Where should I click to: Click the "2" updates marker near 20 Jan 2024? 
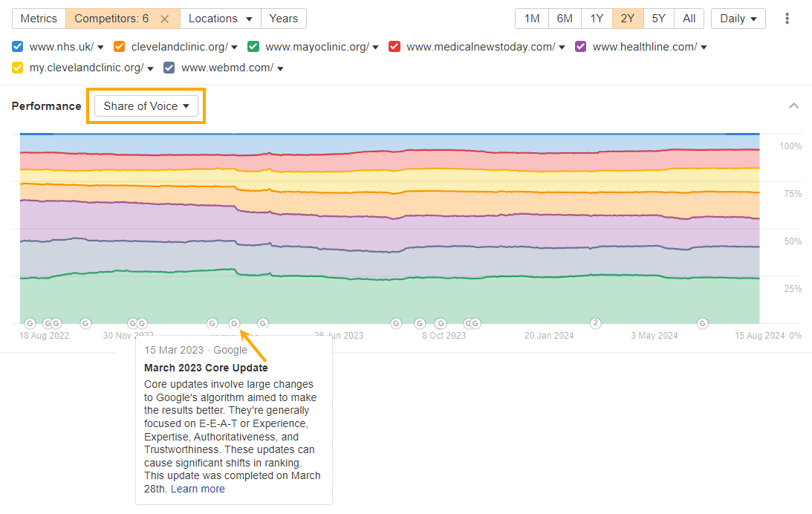point(595,323)
